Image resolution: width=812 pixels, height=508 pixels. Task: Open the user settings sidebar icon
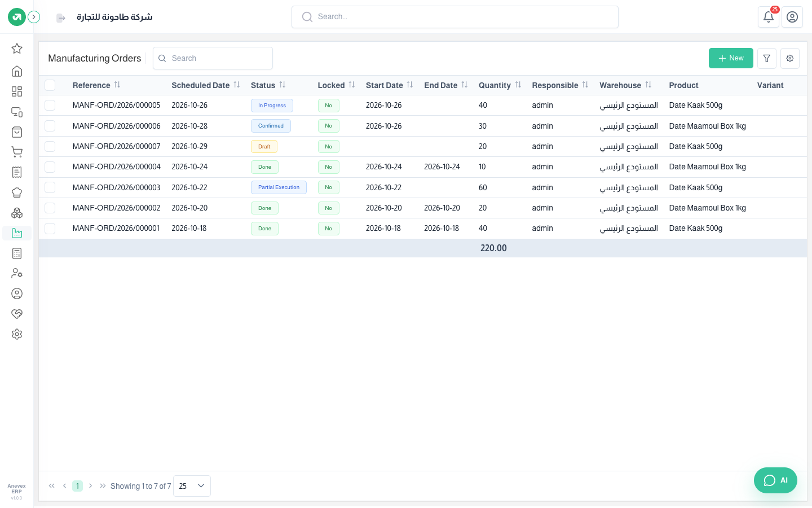(x=17, y=273)
